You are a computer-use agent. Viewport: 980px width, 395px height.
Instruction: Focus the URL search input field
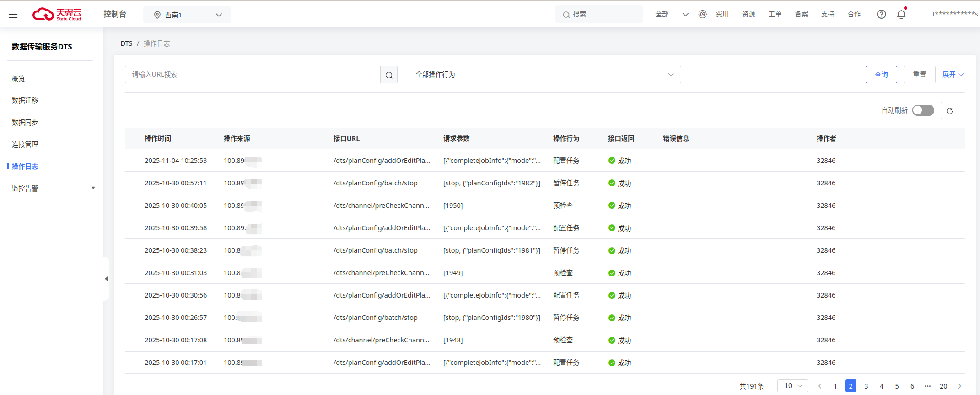coord(253,75)
